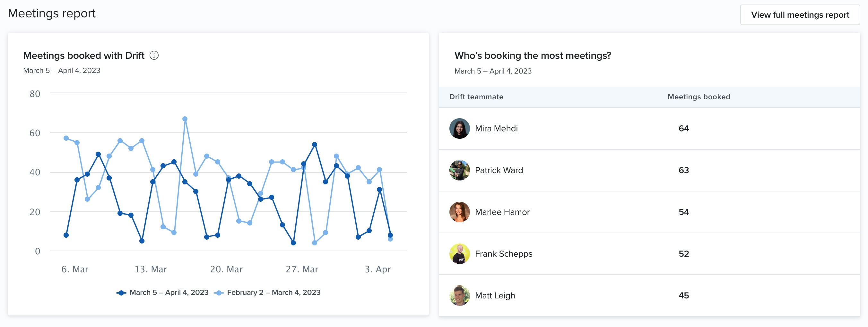The image size is (868, 327).
Task: Toggle the March 5 – April 4, 2023 legend series
Action: 162,293
